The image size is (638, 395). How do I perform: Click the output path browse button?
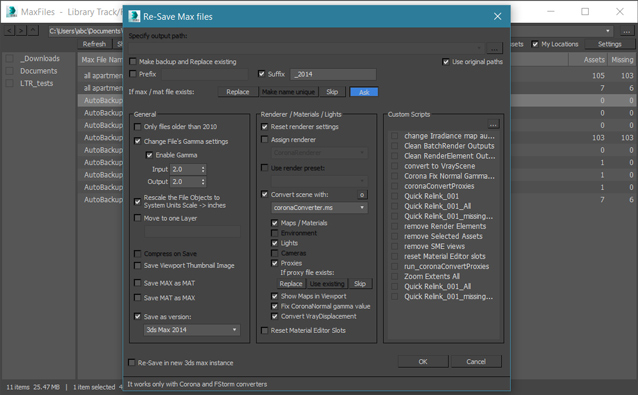tap(494, 49)
